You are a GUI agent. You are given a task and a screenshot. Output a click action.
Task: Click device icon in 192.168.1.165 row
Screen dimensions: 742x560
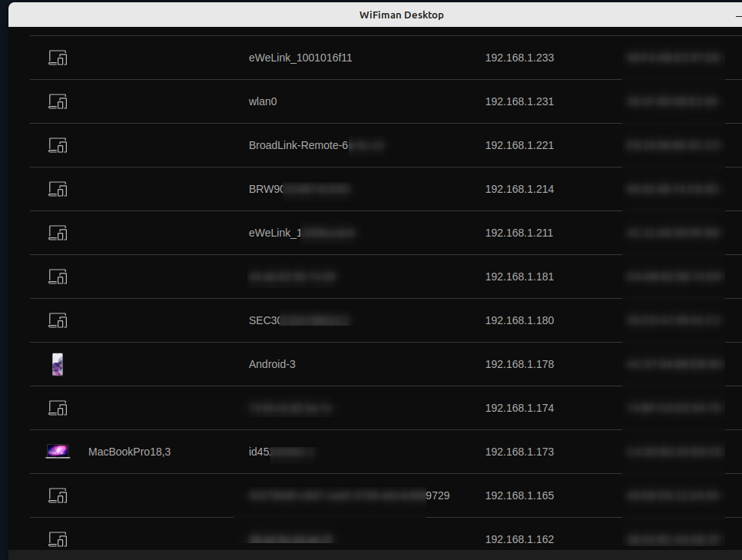58,495
